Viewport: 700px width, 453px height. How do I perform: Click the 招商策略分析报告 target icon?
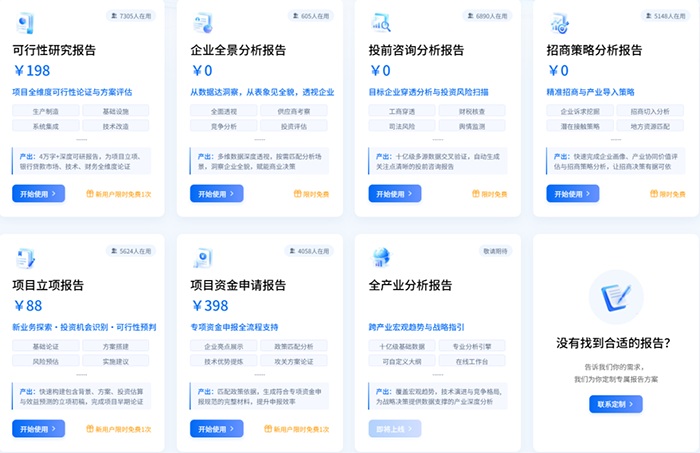pos(560,23)
